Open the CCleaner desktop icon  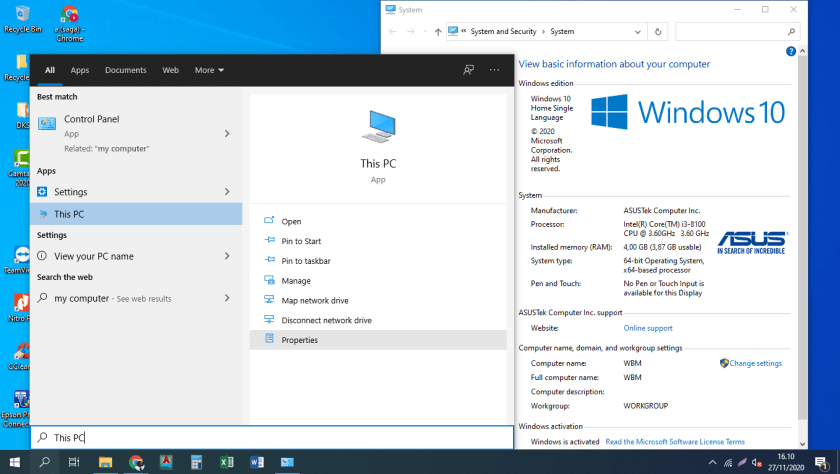coord(20,356)
